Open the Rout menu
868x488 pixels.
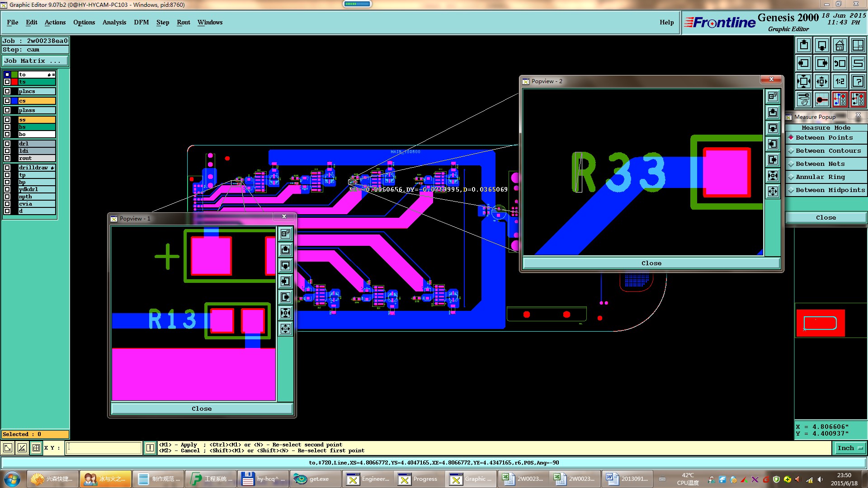(184, 22)
